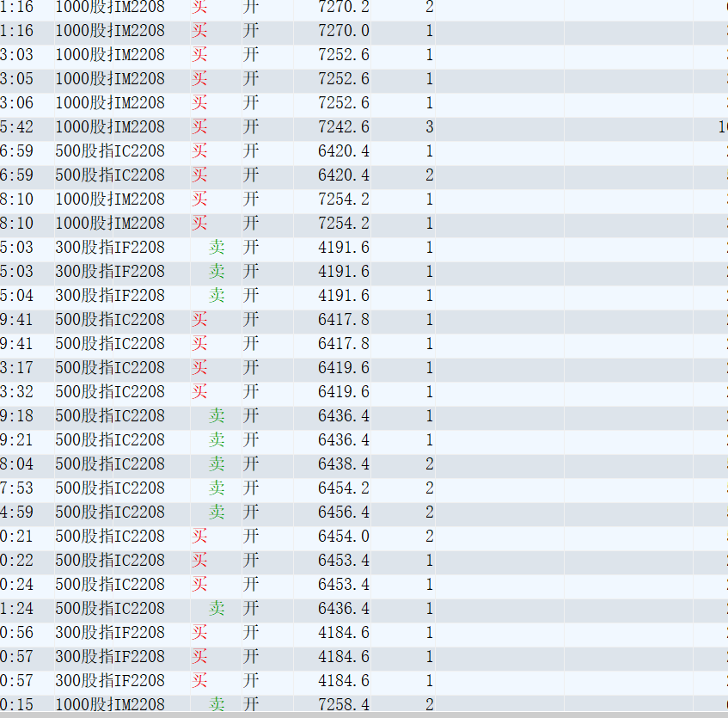The width and height of the screenshot is (728, 718).
Task: Select the 7:53 time cell
Action: tap(16, 488)
